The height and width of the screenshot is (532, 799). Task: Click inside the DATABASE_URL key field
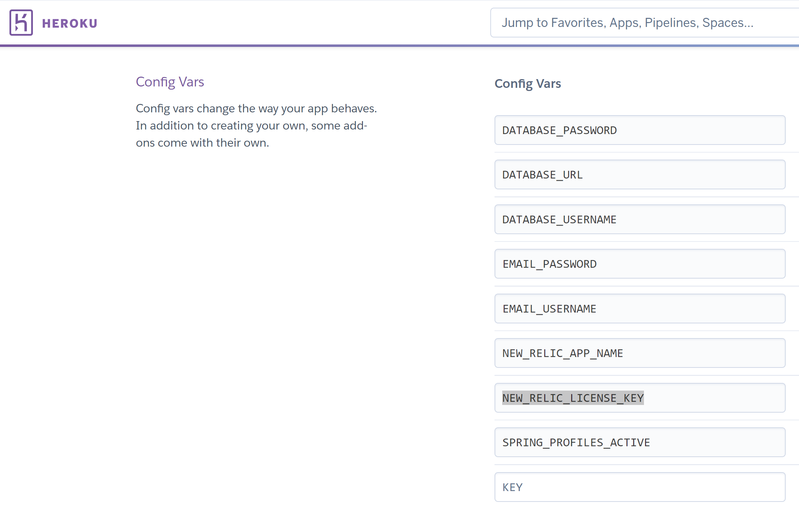[x=639, y=175]
